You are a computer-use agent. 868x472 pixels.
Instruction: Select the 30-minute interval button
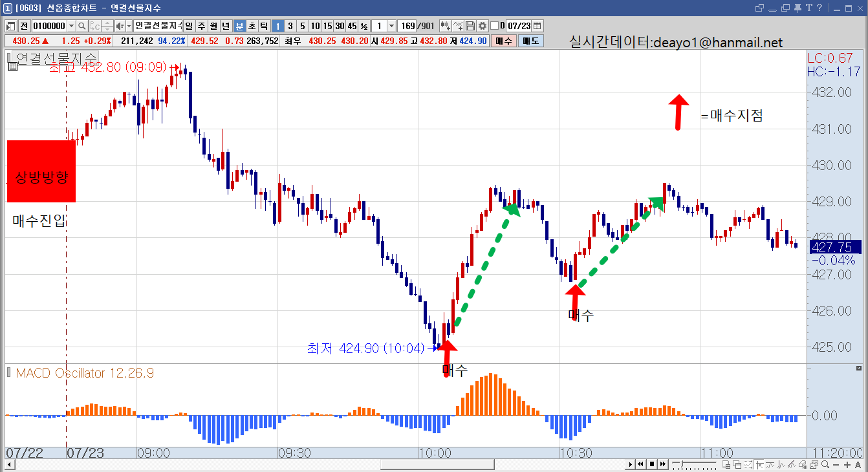tap(340, 26)
